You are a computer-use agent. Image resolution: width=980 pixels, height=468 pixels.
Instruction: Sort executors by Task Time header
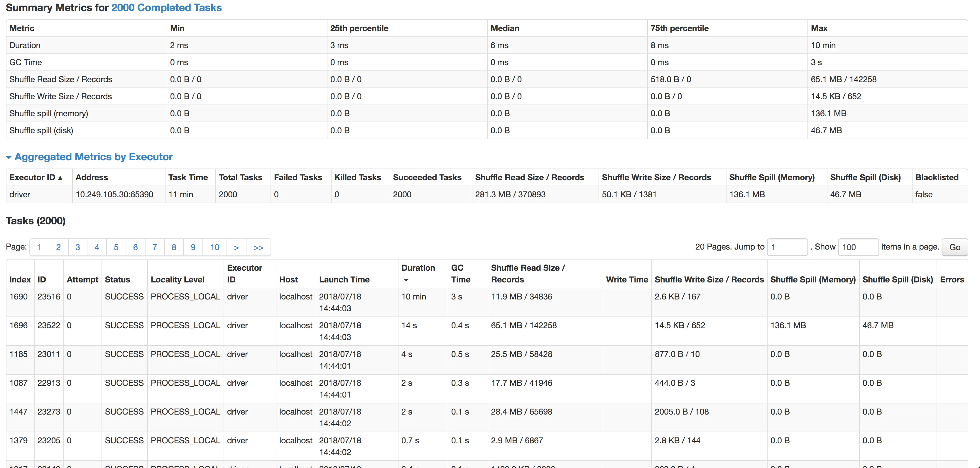coord(188,177)
